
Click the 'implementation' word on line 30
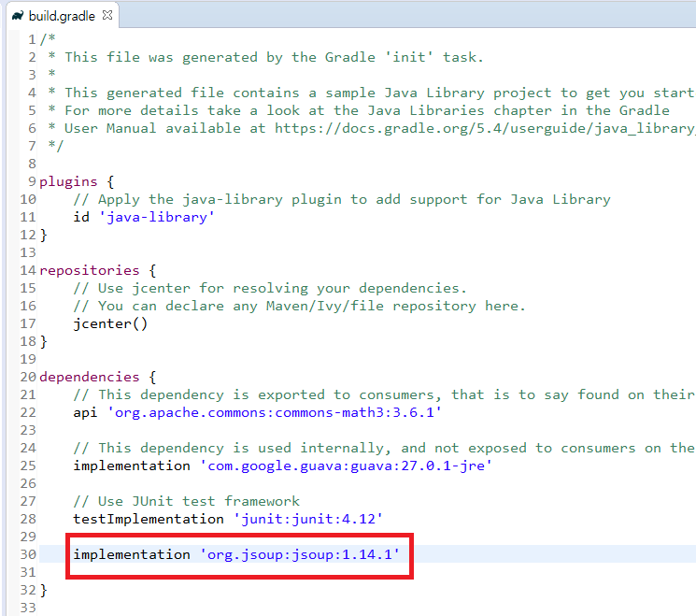[x=132, y=554]
